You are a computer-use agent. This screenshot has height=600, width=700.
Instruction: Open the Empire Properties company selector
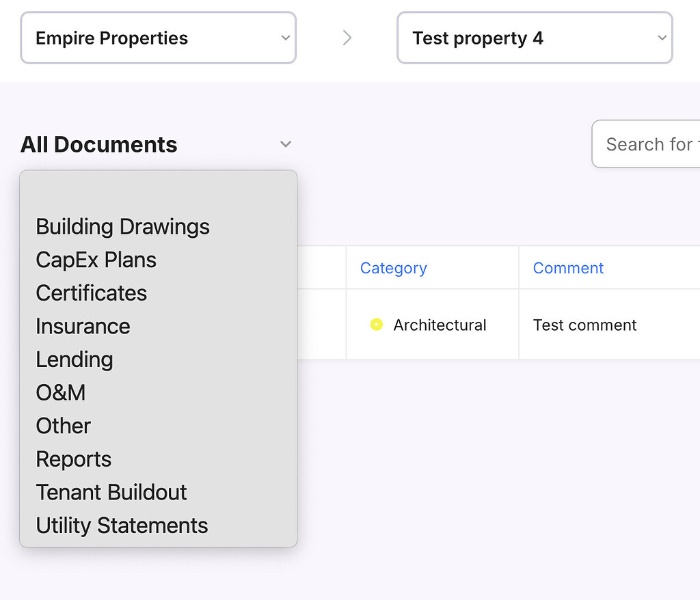coord(157,38)
